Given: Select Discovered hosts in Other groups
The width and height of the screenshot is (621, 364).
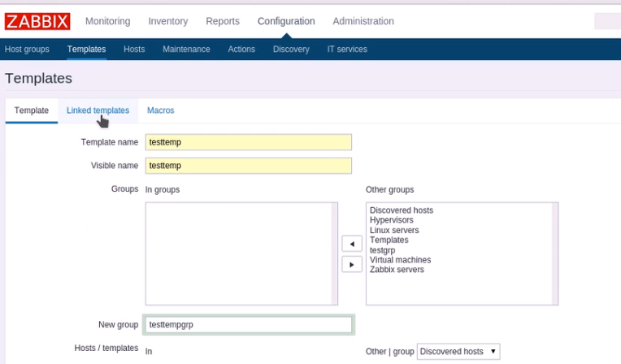Looking at the screenshot, I should [x=402, y=210].
